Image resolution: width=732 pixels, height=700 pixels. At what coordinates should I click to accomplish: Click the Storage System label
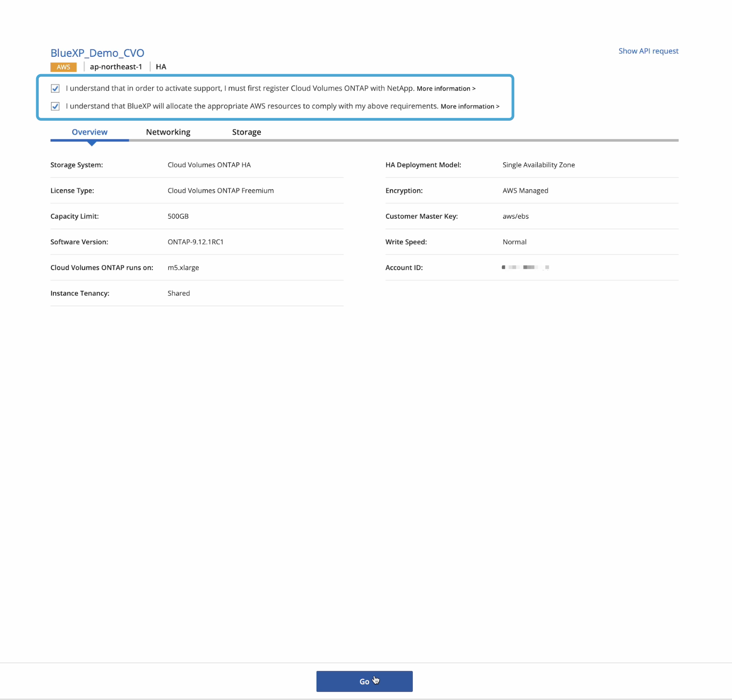pyautogui.click(x=76, y=165)
